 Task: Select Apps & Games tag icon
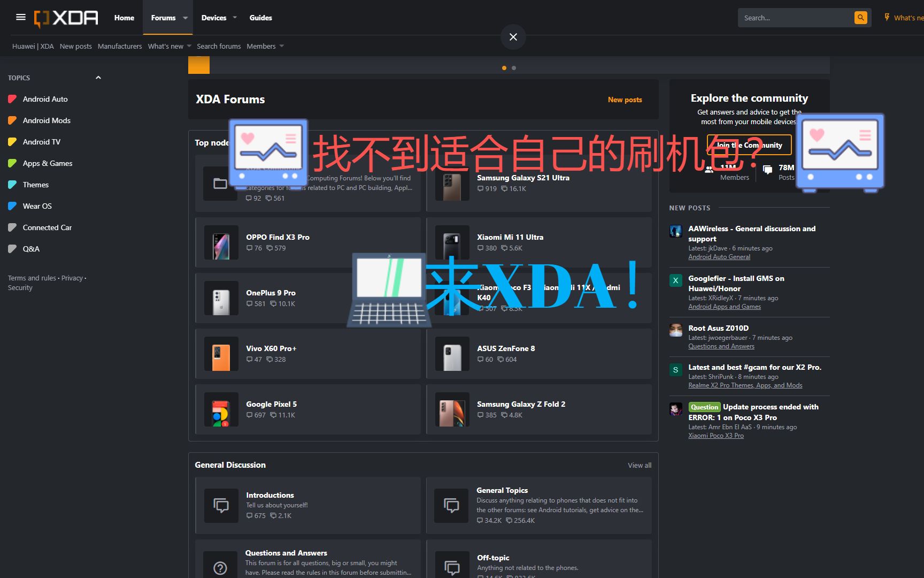[12, 163]
